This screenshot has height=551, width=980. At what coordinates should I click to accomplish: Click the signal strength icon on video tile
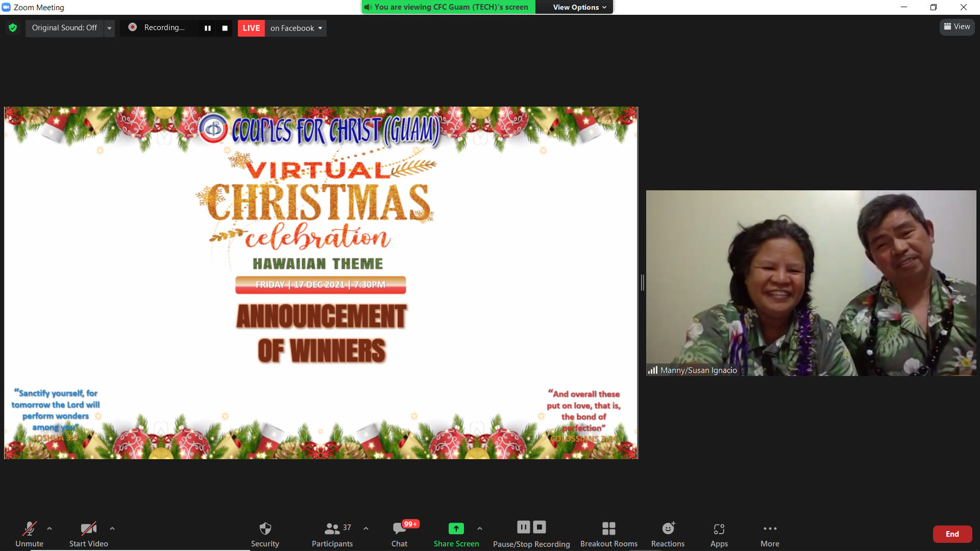tap(653, 370)
